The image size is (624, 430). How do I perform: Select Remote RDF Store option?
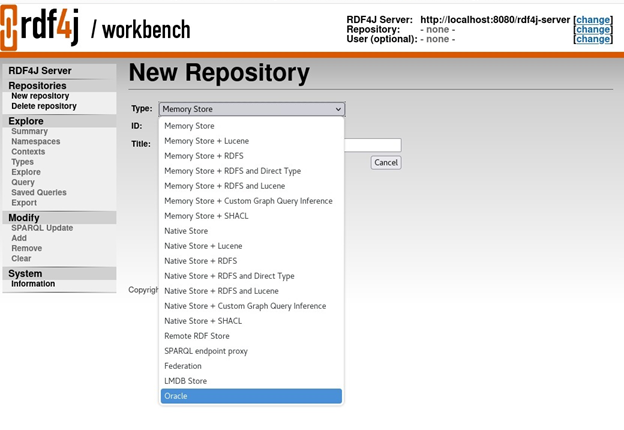(x=251, y=336)
